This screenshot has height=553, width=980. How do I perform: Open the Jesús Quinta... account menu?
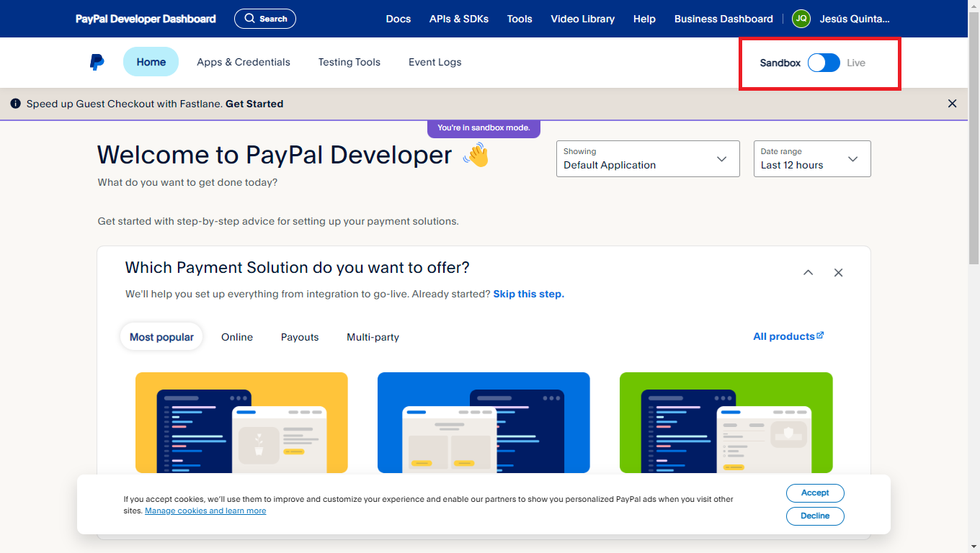[855, 19]
